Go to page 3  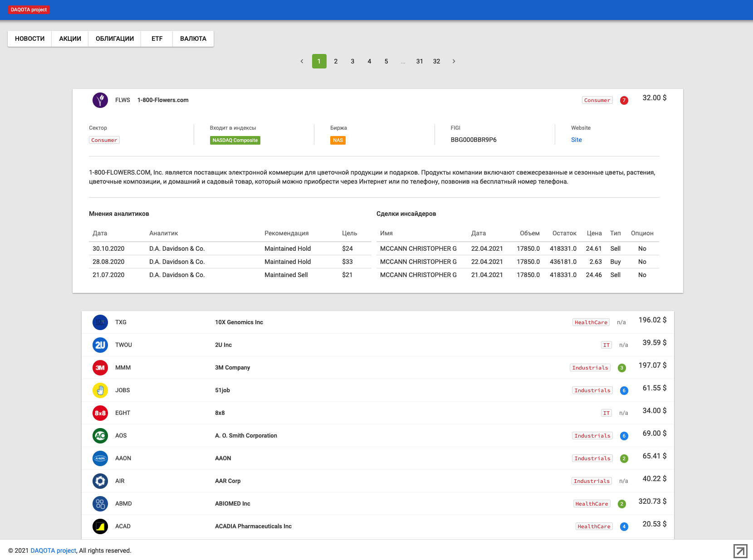tap(352, 61)
